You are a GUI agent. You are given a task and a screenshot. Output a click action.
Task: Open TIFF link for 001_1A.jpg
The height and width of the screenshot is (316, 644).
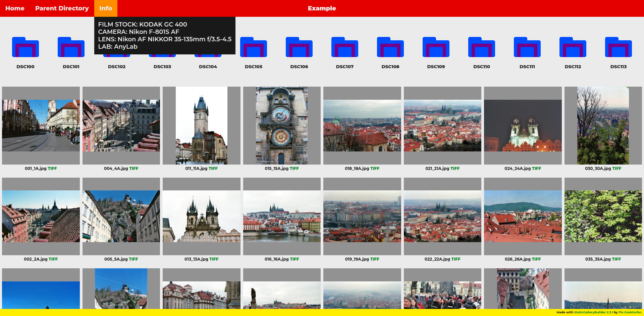tap(52, 169)
